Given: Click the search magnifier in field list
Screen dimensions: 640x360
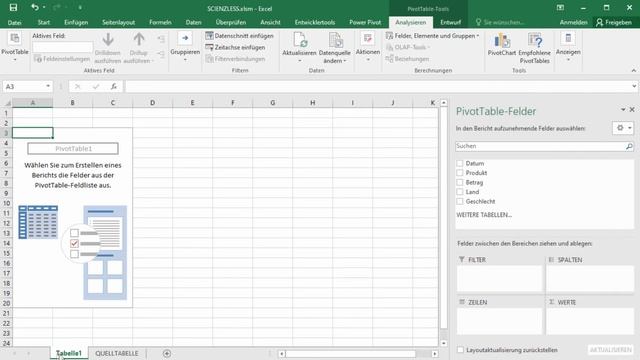Looking at the screenshot, I should tap(629, 146).
